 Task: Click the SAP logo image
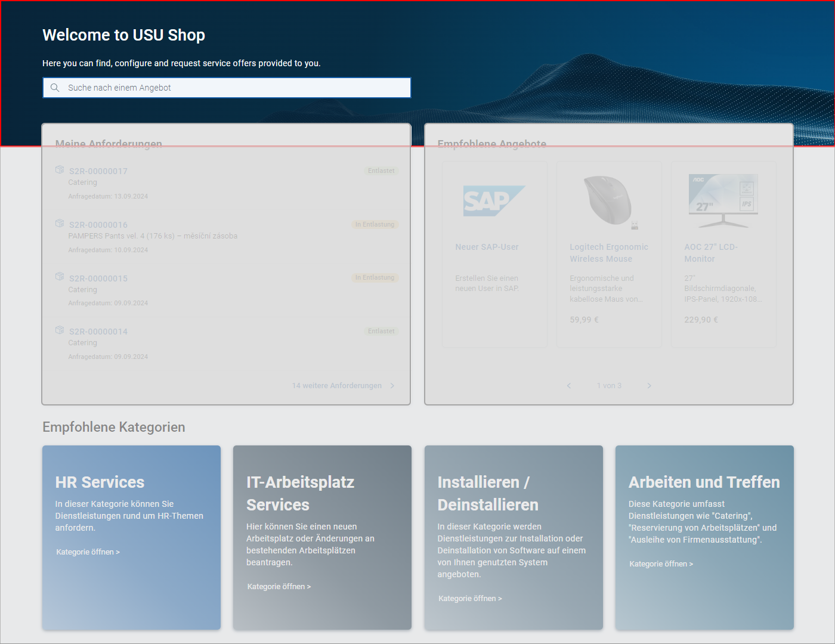pyautogui.click(x=494, y=201)
